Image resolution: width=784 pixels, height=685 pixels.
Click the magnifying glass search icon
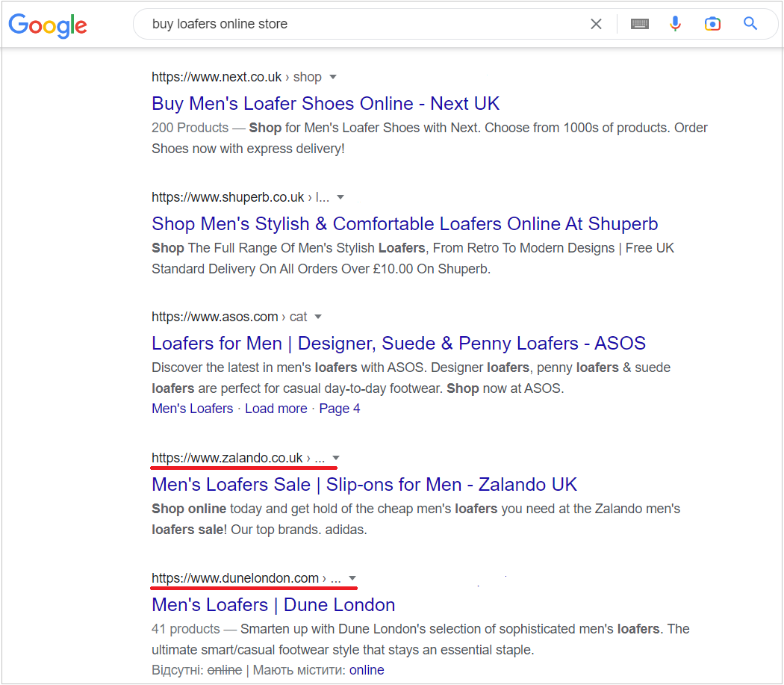750,23
